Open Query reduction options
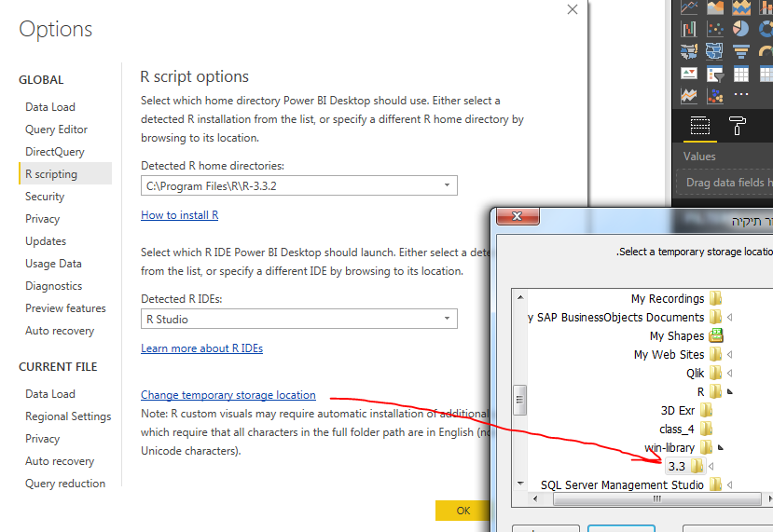 click(65, 484)
